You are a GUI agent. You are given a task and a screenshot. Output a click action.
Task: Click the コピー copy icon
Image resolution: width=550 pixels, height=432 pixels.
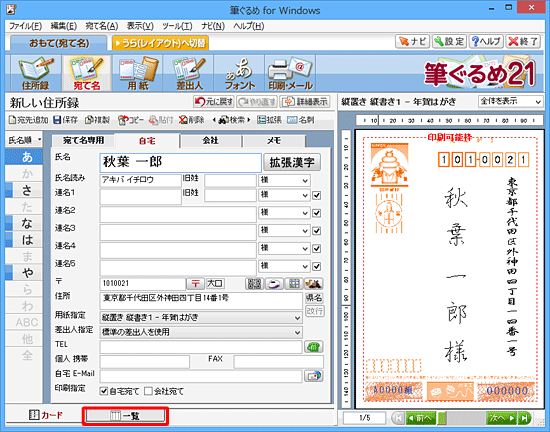[130, 120]
